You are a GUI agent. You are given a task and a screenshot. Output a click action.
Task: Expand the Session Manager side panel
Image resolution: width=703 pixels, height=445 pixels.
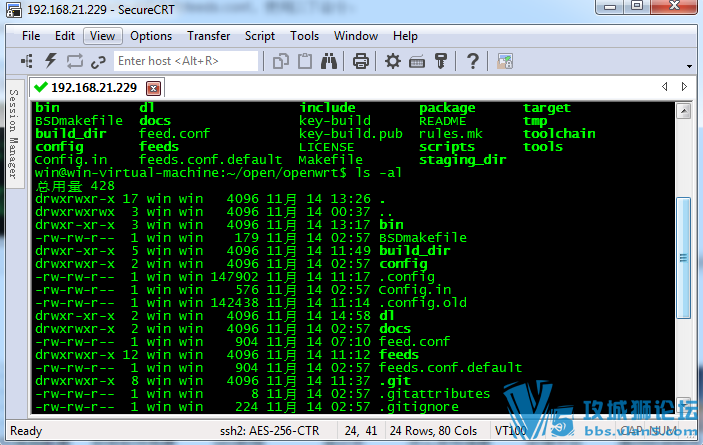click(x=14, y=134)
